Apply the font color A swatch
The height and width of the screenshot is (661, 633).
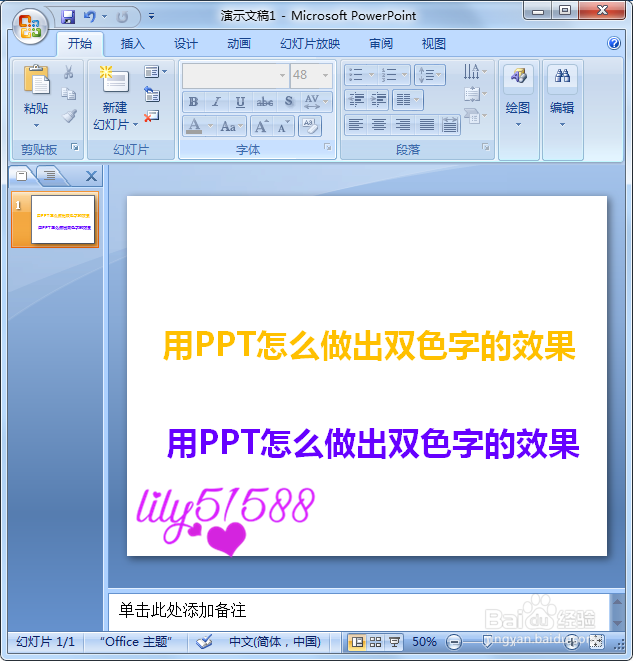[x=194, y=126]
